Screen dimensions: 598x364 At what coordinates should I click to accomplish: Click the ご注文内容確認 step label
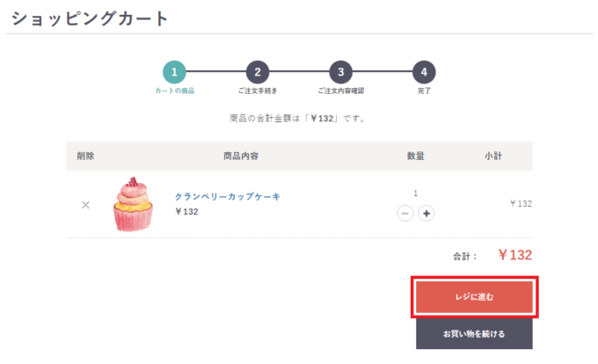click(x=341, y=91)
